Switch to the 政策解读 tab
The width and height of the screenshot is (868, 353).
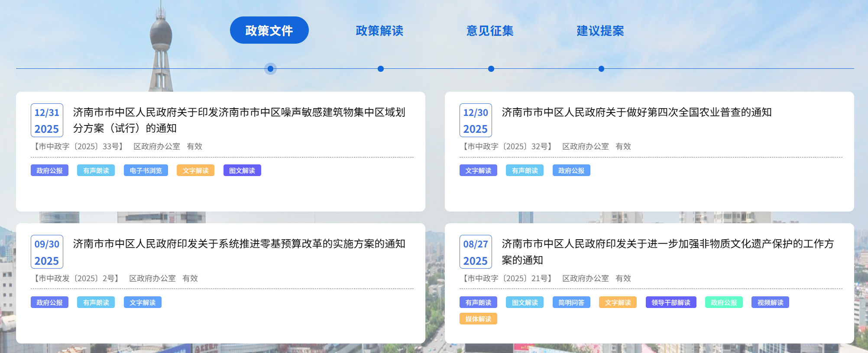click(379, 31)
